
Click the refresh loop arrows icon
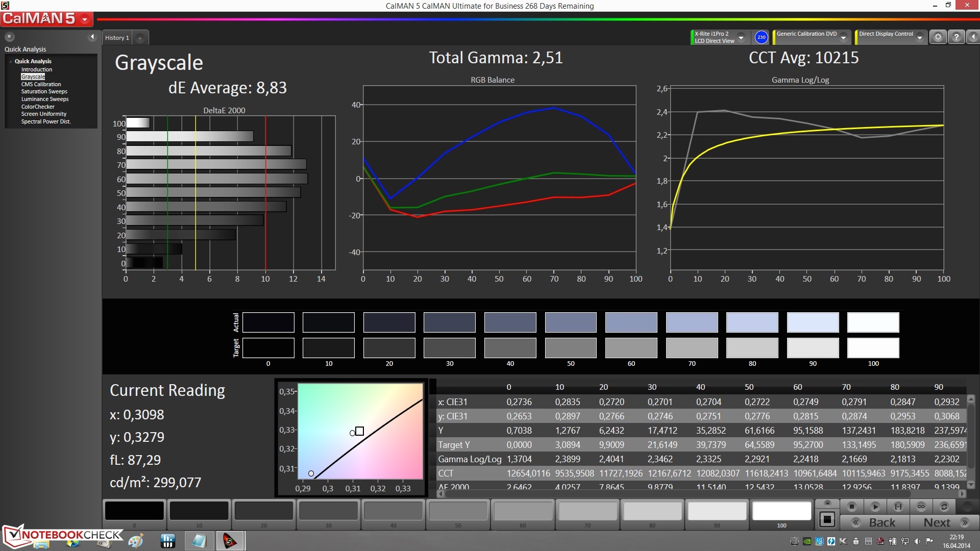(x=944, y=507)
